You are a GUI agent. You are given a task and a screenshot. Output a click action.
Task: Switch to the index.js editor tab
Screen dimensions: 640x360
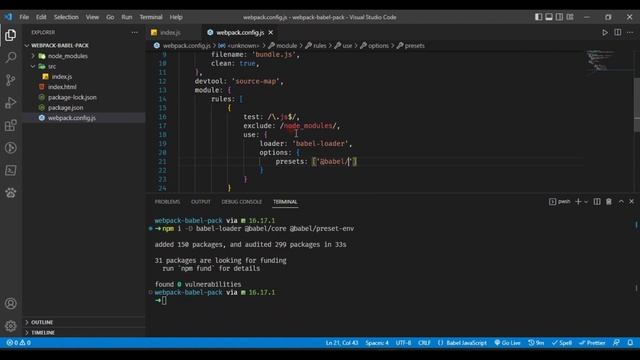point(169,32)
